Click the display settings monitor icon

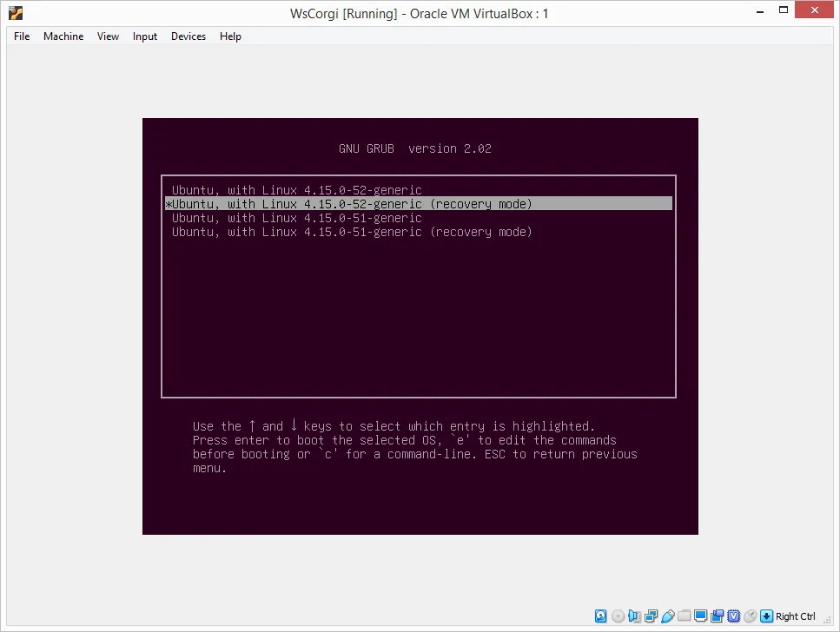(x=701, y=616)
